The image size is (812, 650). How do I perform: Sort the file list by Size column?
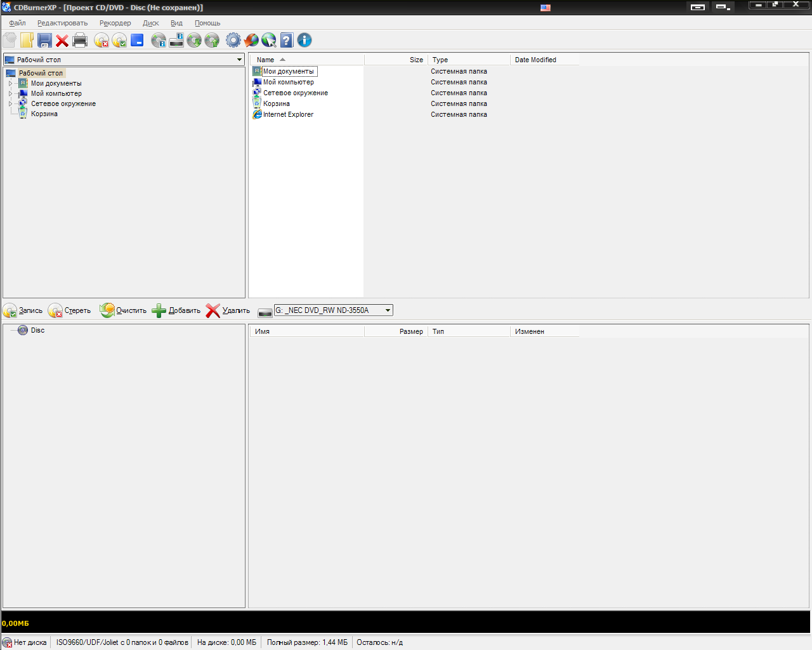(x=396, y=60)
